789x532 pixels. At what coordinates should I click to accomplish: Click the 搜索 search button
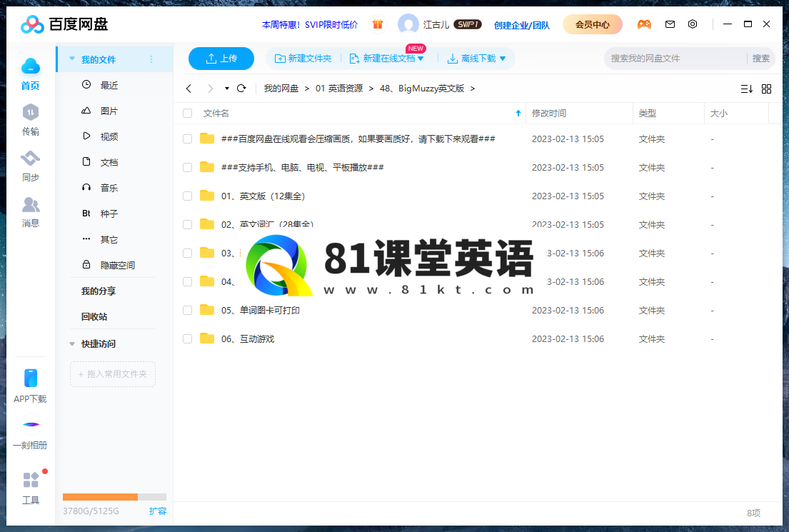[761, 59]
